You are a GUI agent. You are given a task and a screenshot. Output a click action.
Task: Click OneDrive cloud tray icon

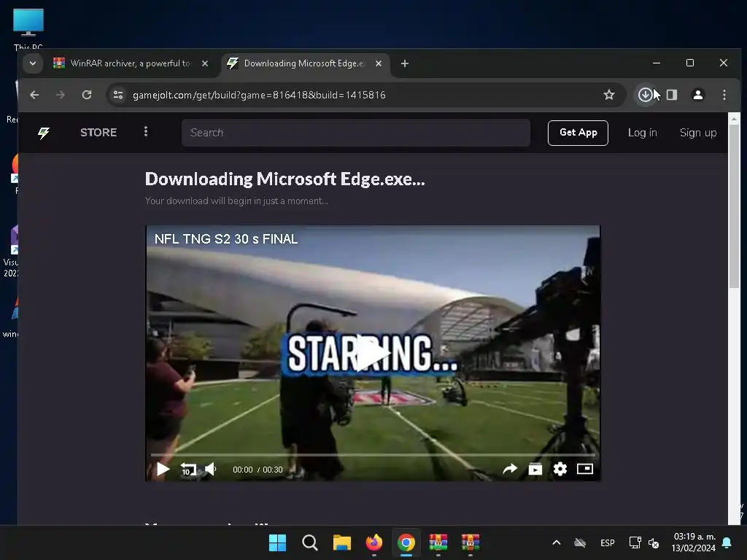pyautogui.click(x=580, y=542)
